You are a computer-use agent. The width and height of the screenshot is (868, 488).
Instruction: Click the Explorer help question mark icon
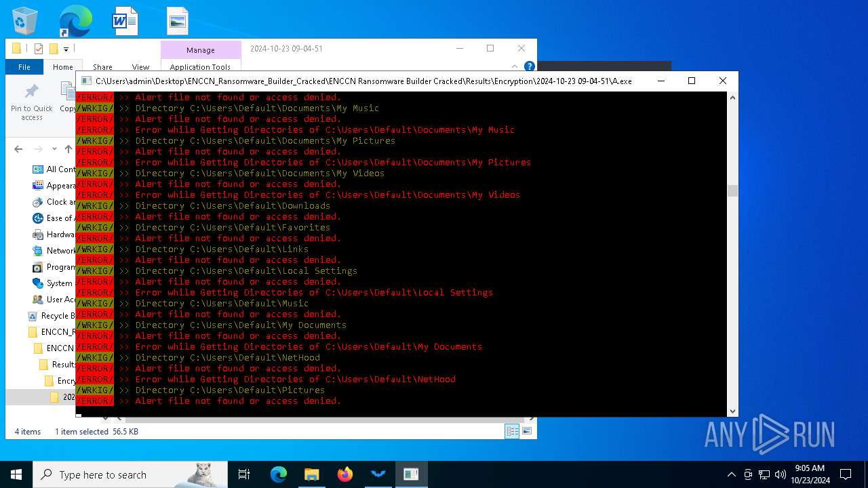[530, 66]
